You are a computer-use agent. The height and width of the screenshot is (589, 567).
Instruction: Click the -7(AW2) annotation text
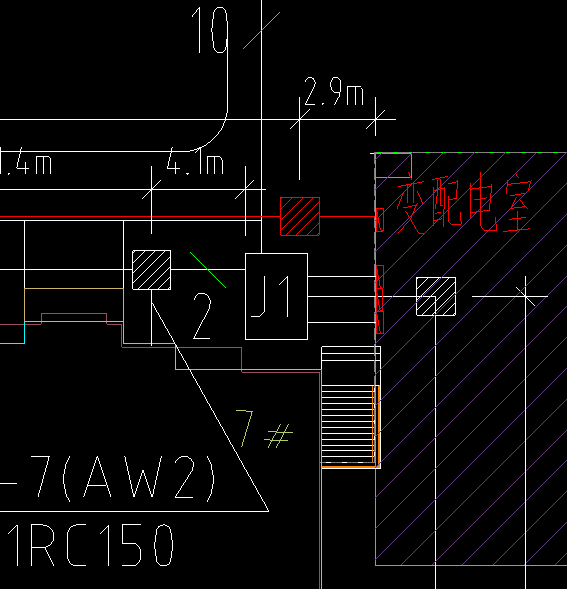pyautogui.click(x=107, y=479)
